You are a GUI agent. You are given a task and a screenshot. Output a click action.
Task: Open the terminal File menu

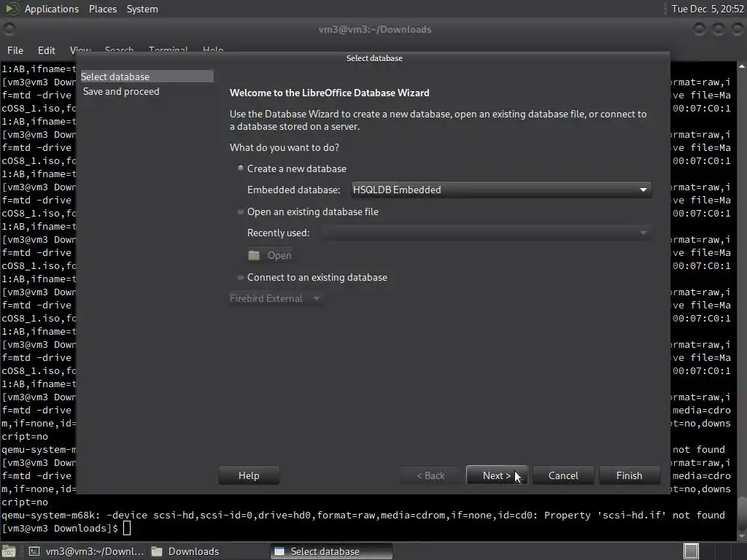coord(15,50)
